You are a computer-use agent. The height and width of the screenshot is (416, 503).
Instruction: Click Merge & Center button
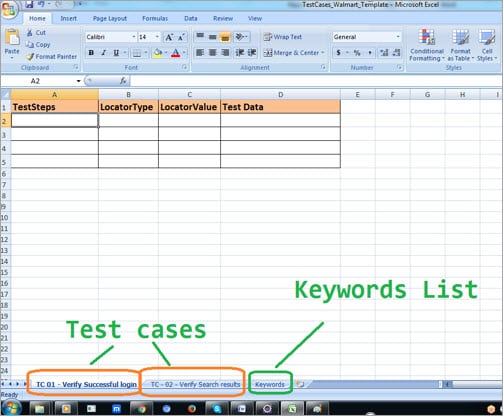point(294,53)
